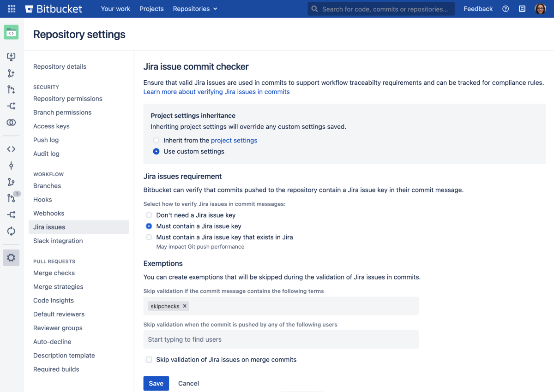Select Jira issues in settings menu

[x=78, y=227]
